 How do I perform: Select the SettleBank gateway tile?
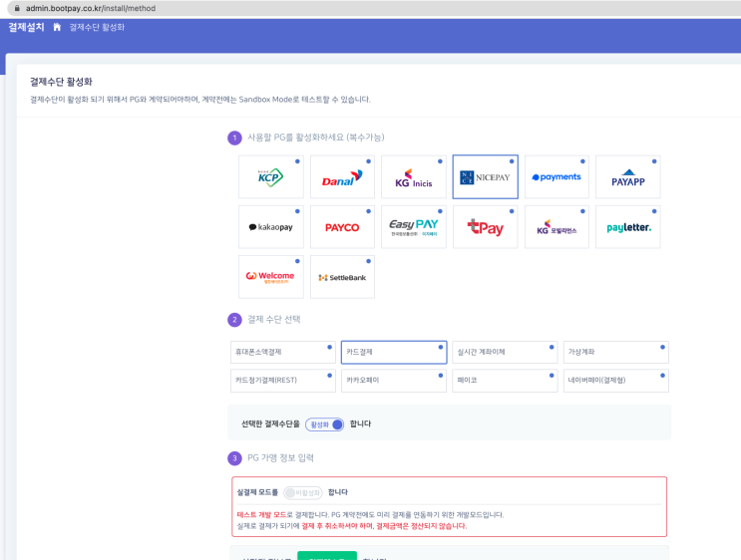coord(342,277)
